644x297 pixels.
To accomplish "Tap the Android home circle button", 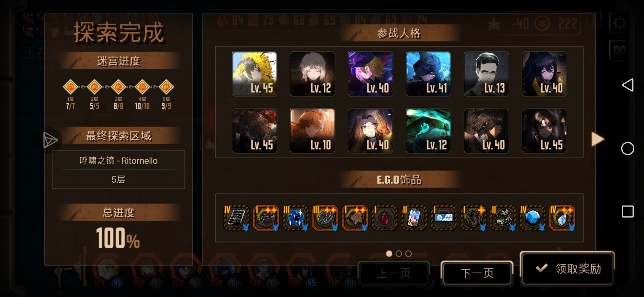I will 628,148.
